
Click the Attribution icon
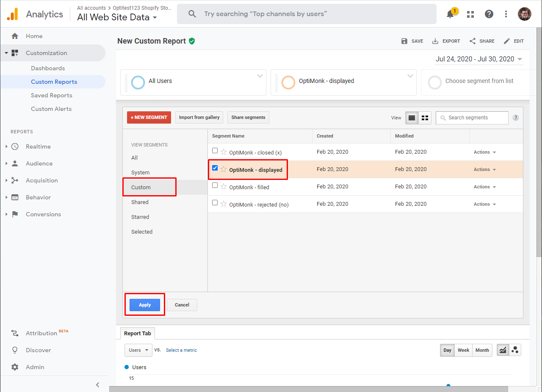point(15,333)
